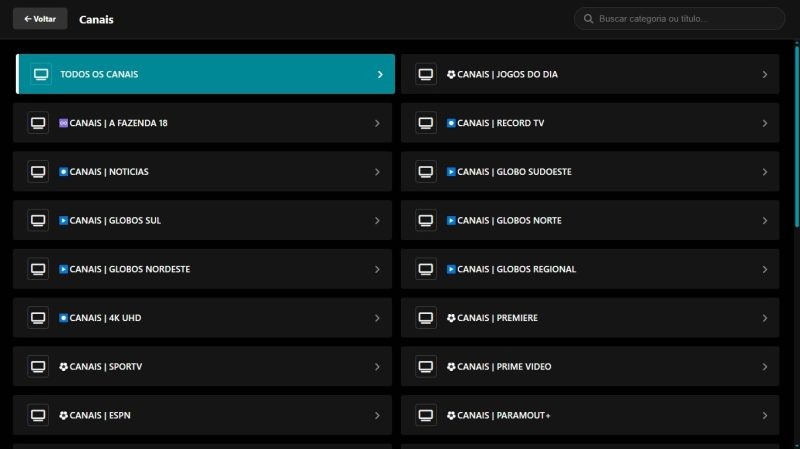Viewport: 800px width, 449px height.
Task: Open CANAIS | SPORTV
Action: (203, 366)
